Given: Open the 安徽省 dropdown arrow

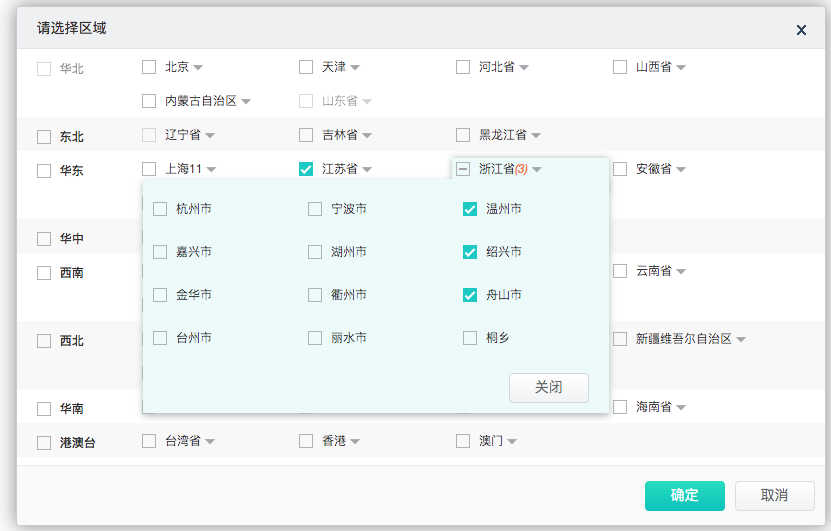Looking at the screenshot, I should [681, 170].
